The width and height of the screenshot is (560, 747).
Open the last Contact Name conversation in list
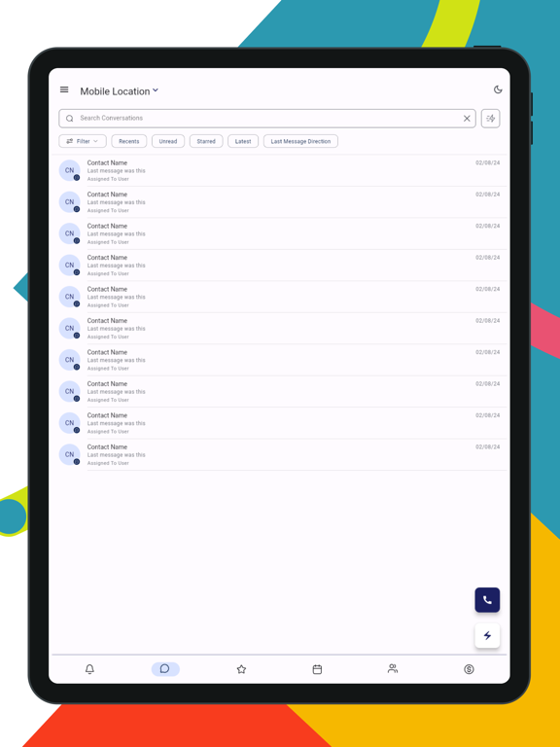coord(280,454)
